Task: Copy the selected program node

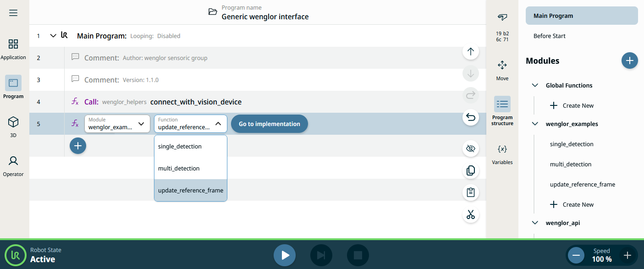Action: click(471, 170)
